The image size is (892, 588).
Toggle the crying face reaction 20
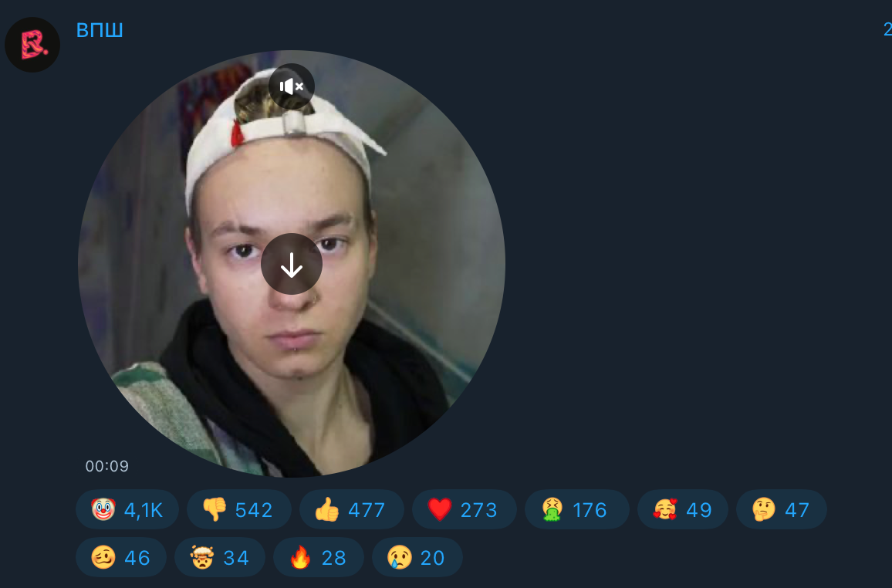point(417,557)
